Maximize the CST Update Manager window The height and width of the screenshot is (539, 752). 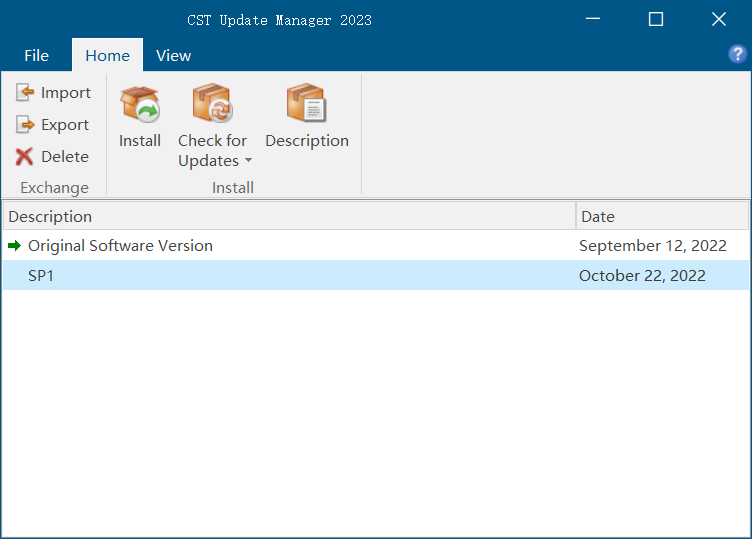656,19
